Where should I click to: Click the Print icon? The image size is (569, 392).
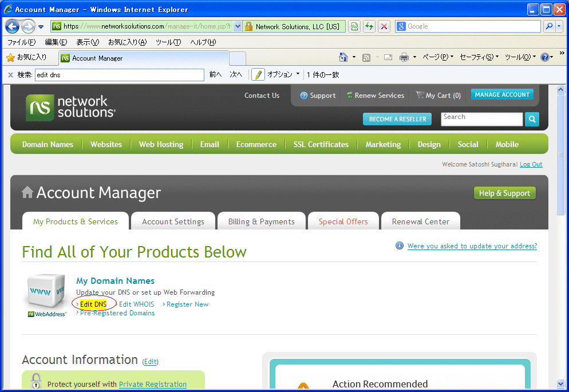(x=404, y=57)
